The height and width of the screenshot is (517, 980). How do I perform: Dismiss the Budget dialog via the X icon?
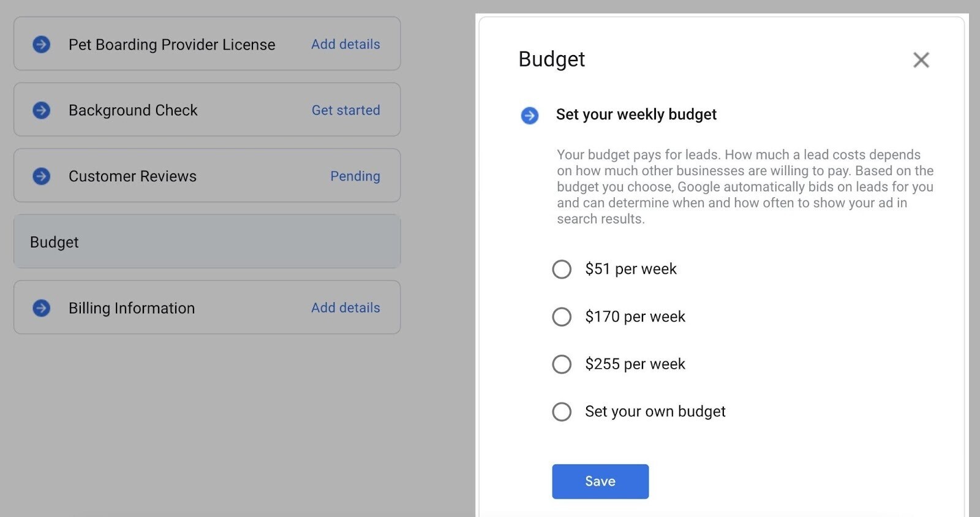(x=921, y=60)
